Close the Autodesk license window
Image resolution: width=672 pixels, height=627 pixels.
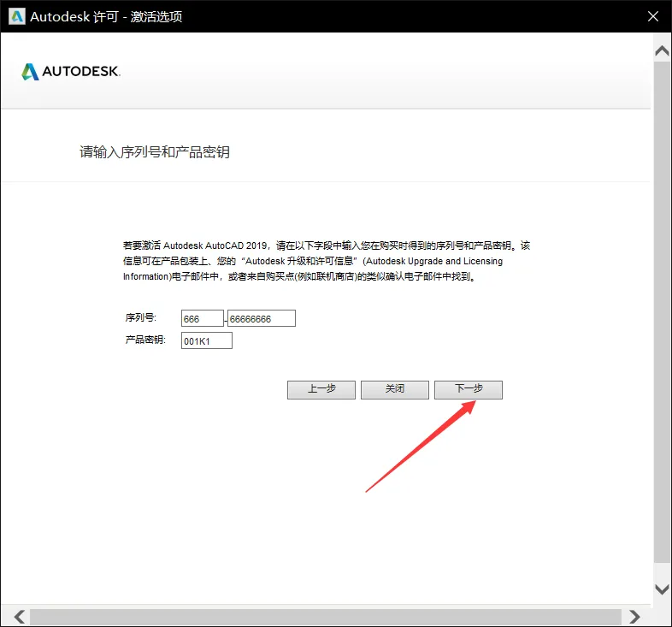[652, 16]
